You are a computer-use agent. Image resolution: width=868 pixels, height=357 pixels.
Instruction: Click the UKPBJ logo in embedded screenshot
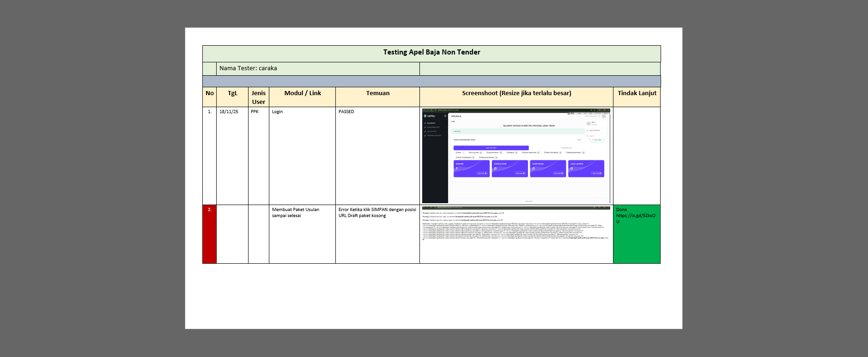[x=425, y=116]
